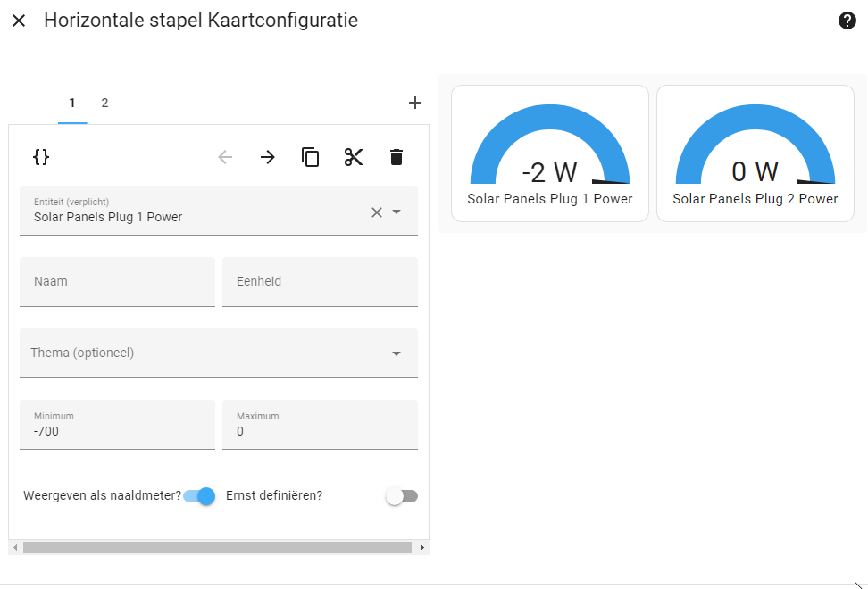Move card right with arrow icon

[x=268, y=157]
